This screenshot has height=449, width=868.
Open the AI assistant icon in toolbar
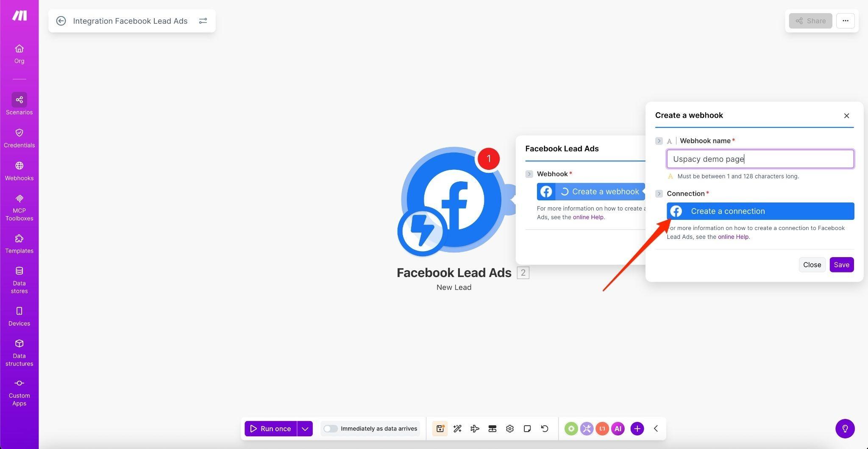pos(618,429)
